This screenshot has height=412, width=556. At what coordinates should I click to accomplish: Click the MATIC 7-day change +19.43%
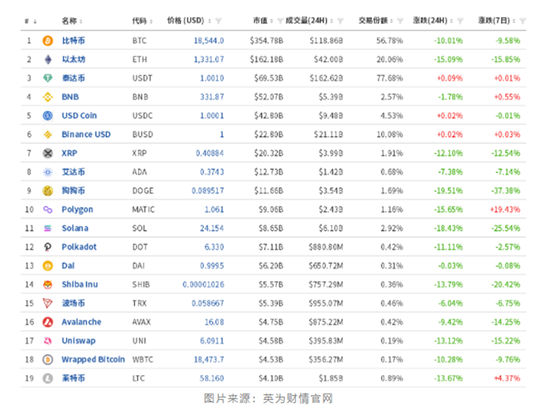505,210
